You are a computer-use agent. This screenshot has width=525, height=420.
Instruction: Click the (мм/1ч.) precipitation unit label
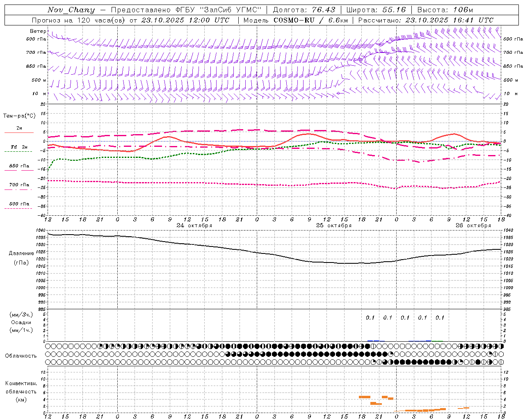point(21,330)
